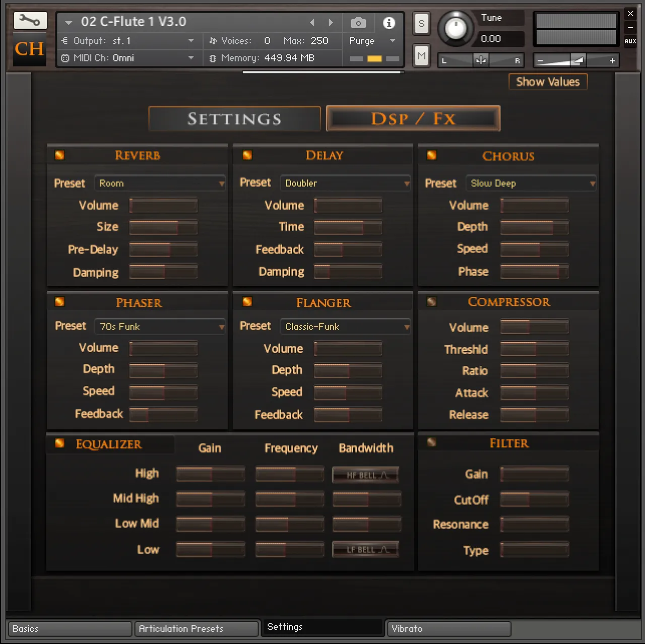This screenshot has width=645, height=644.
Task: Toggle the Chorus power button
Action: pos(432,155)
